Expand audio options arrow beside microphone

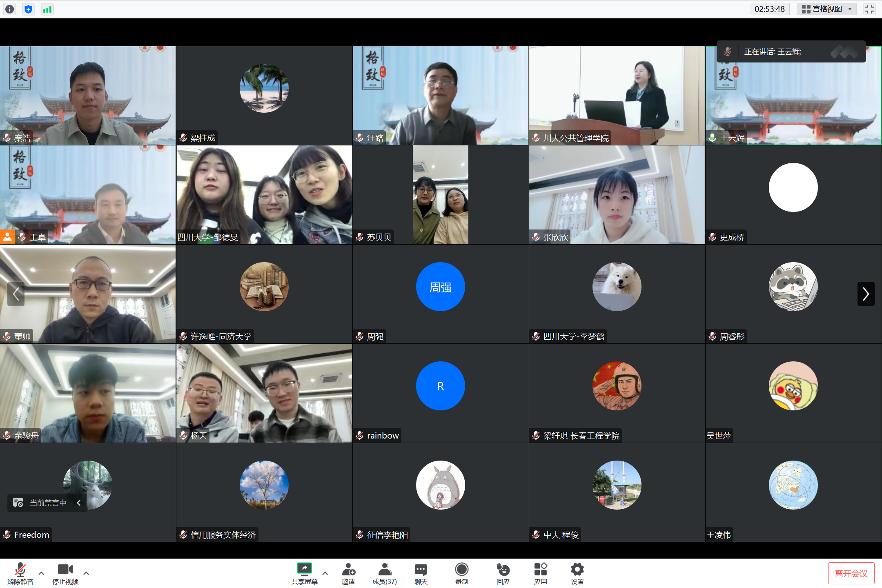point(41,573)
